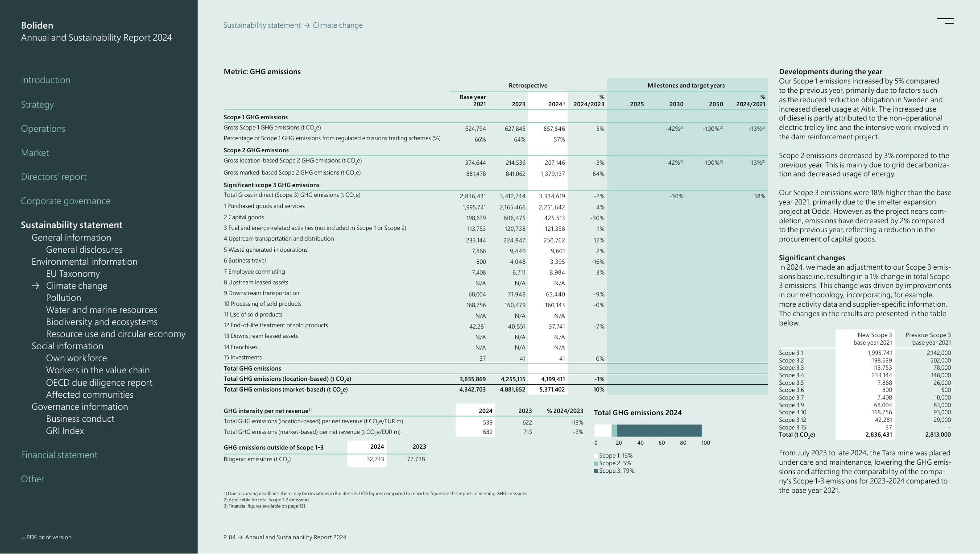Go to Water and marine resources

pyautogui.click(x=102, y=310)
